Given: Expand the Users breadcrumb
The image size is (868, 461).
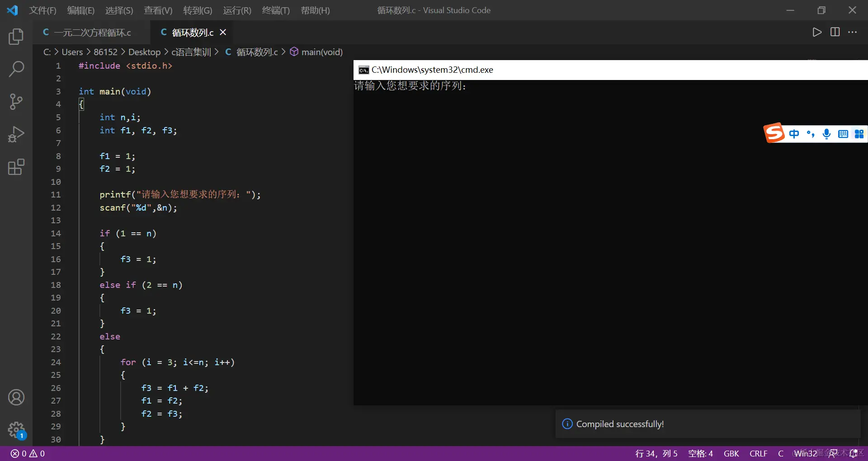Looking at the screenshot, I should [x=72, y=52].
